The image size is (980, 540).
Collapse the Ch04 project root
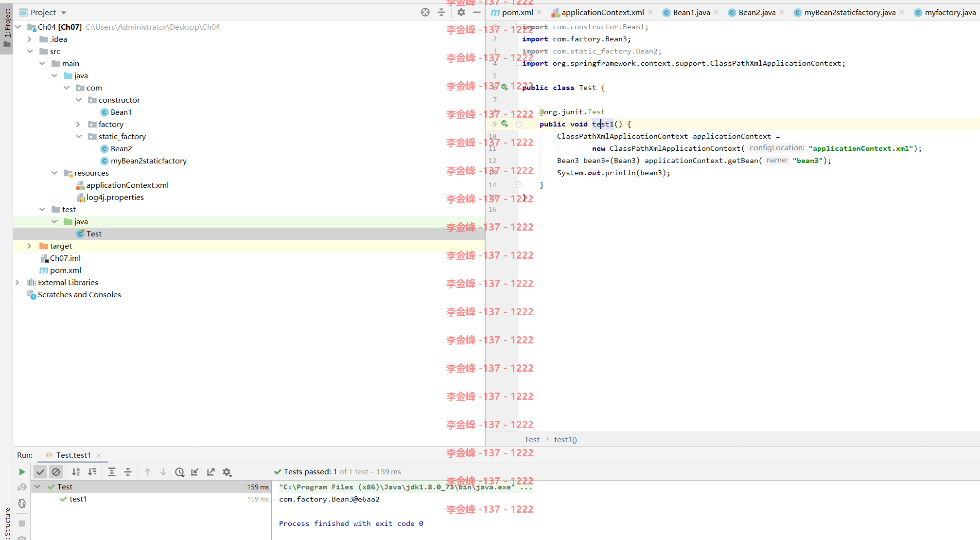point(18,27)
